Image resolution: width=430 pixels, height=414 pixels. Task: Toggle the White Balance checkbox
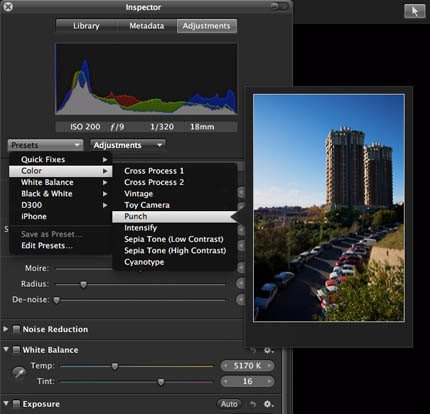(x=16, y=350)
